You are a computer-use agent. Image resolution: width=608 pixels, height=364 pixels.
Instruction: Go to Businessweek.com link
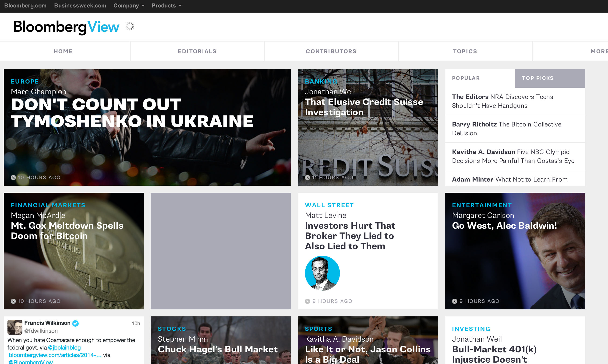click(x=80, y=6)
